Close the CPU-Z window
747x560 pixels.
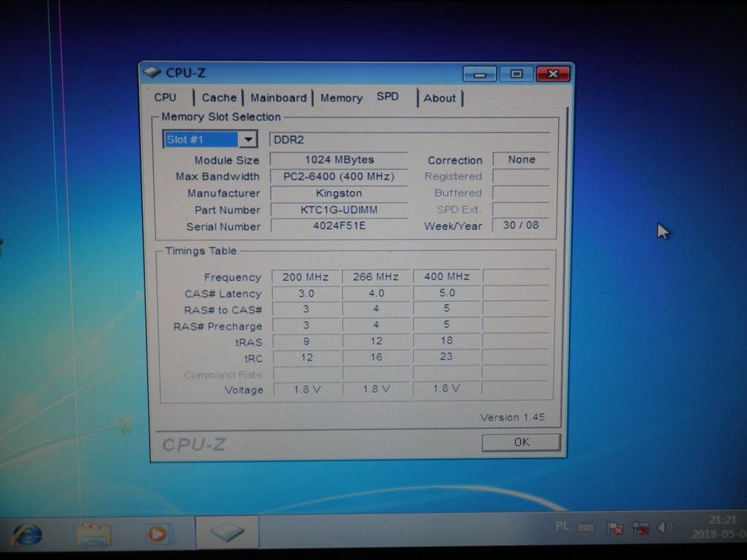[553, 74]
